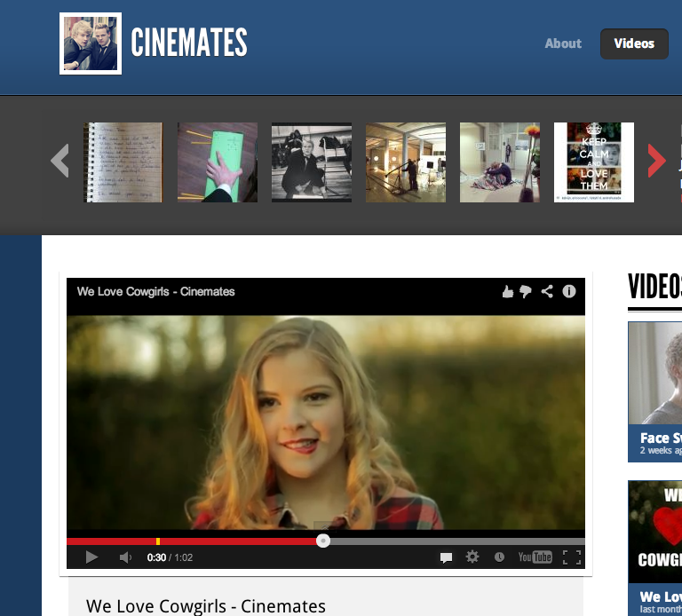Mute the video volume
The image size is (682, 616).
point(125,557)
